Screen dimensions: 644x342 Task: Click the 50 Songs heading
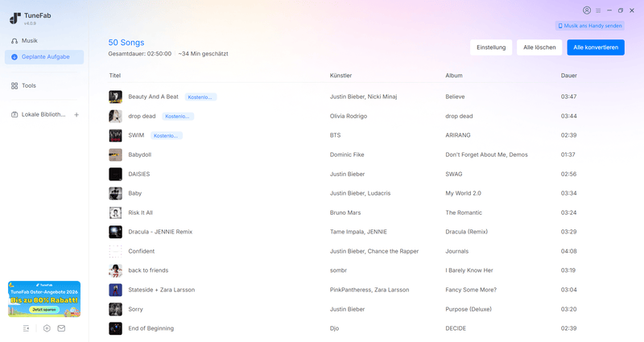coord(126,43)
